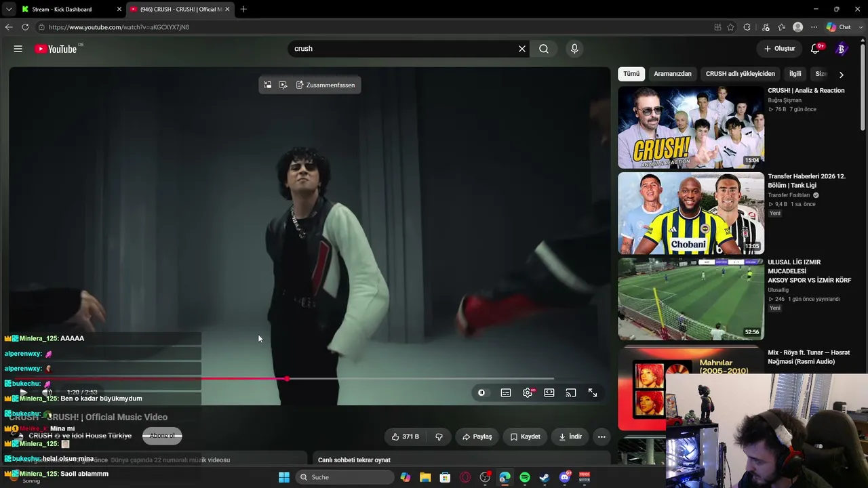Toggle subtitles in the video player
This screenshot has height=488, width=868.
click(x=506, y=392)
